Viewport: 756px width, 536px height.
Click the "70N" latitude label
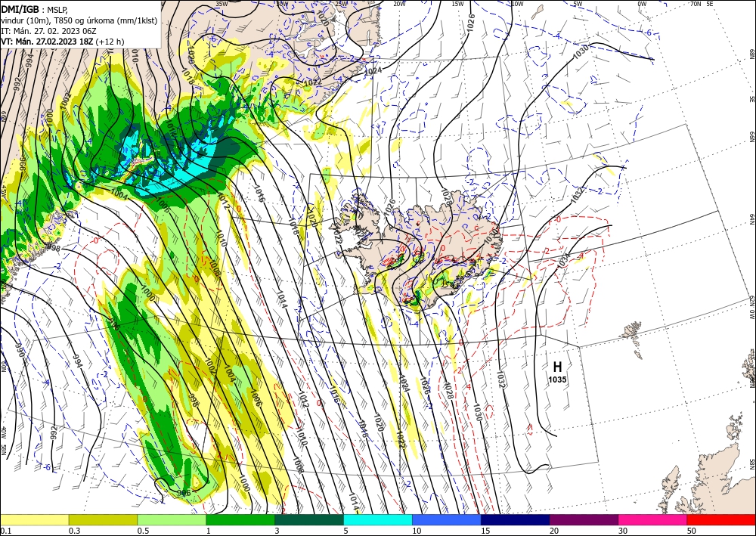click(x=696, y=4)
